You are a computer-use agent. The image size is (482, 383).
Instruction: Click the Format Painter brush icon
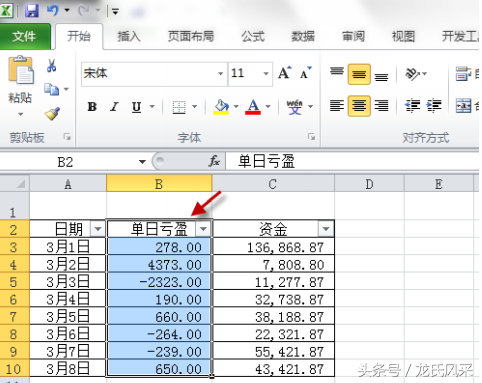(x=52, y=114)
